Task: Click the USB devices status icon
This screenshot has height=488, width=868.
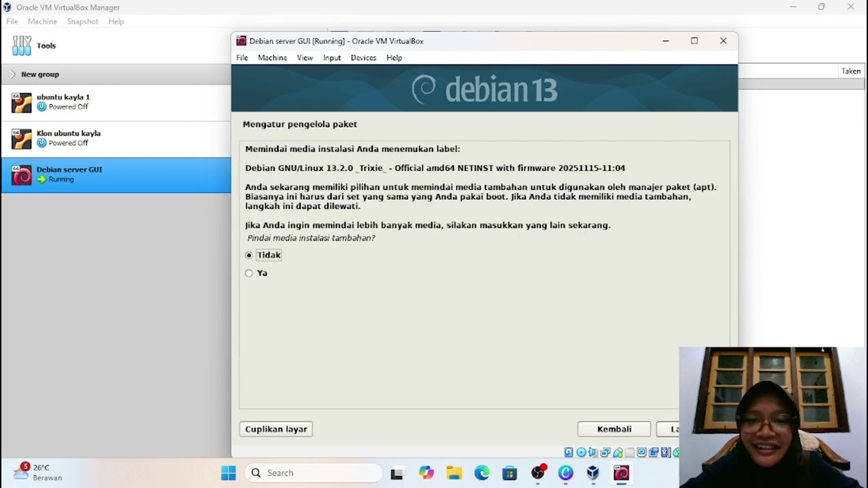Action: click(618, 452)
